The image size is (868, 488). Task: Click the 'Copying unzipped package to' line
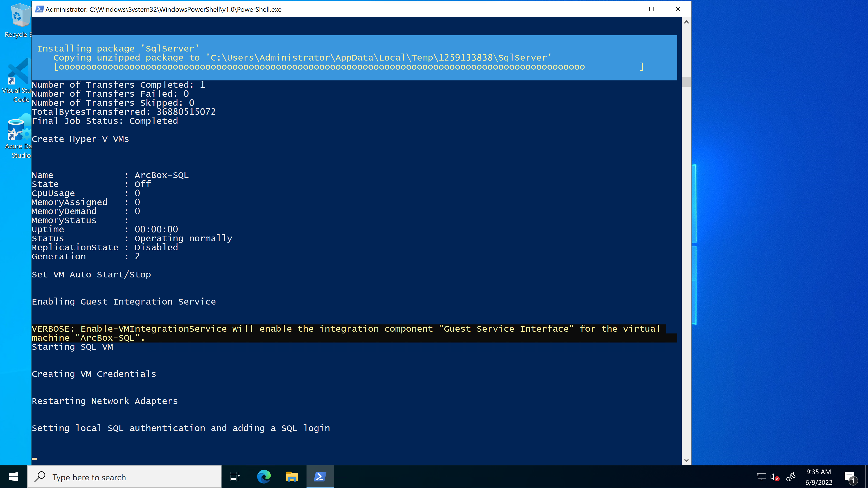click(302, 58)
